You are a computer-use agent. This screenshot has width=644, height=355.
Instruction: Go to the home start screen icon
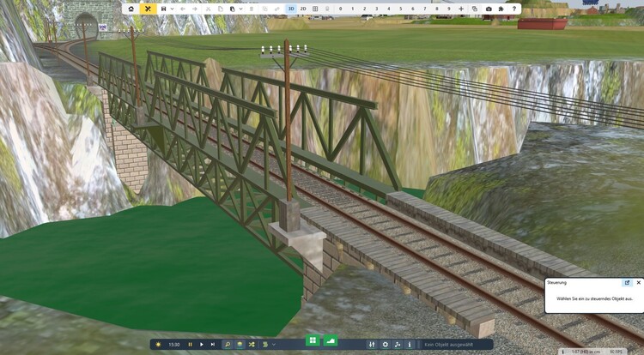131,9
